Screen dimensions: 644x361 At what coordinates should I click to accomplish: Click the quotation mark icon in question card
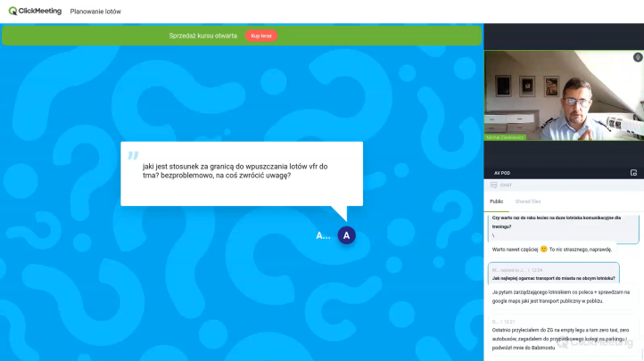click(133, 156)
